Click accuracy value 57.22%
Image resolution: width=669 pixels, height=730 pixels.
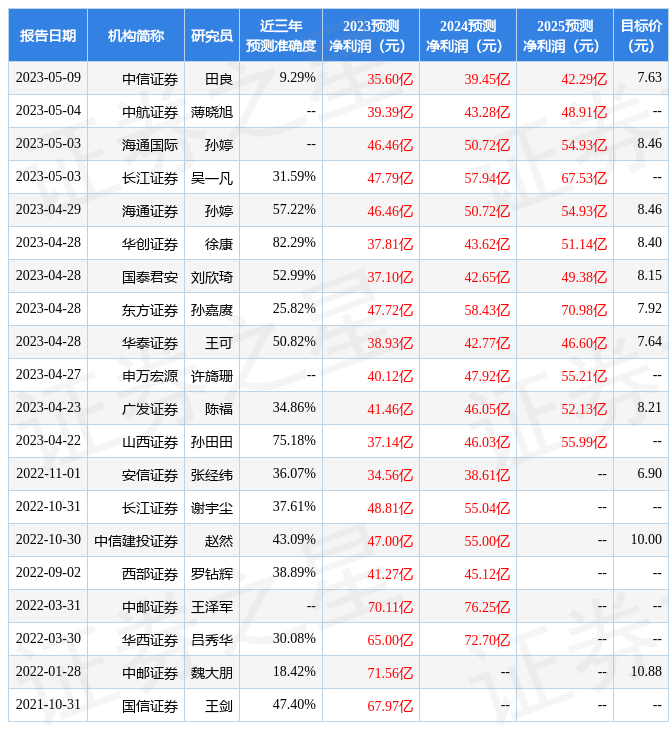click(x=294, y=210)
